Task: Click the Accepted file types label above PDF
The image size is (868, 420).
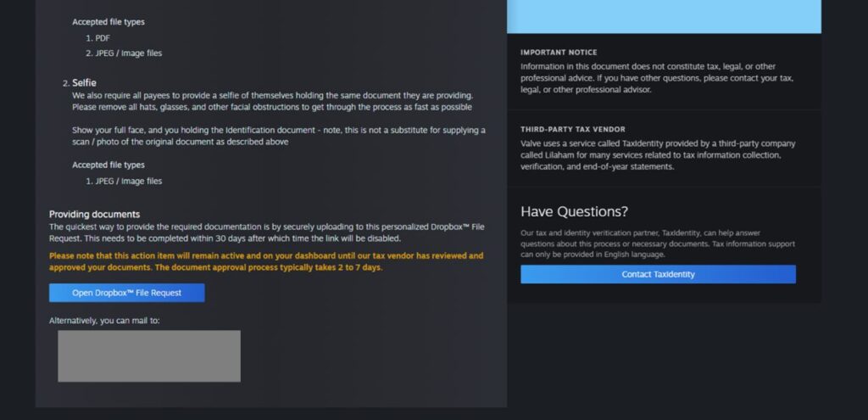Action: [108, 22]
